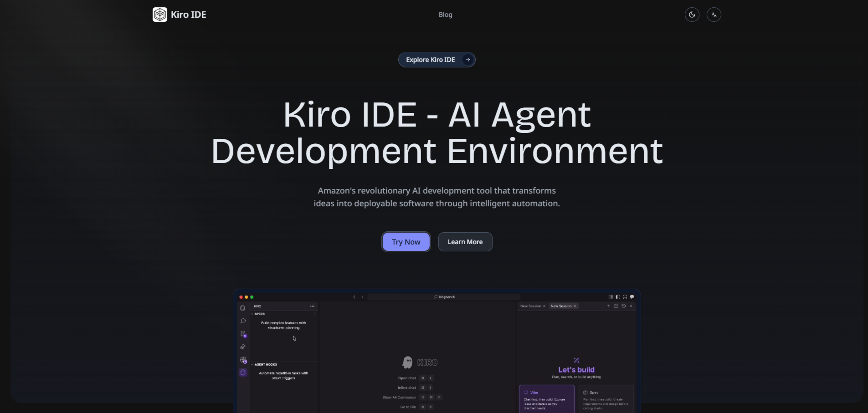Image resolution: width=868 pixels, height=413 pixels.
Task: Collapse the SPECS section chevron
Action: click(x=252, y=314)
